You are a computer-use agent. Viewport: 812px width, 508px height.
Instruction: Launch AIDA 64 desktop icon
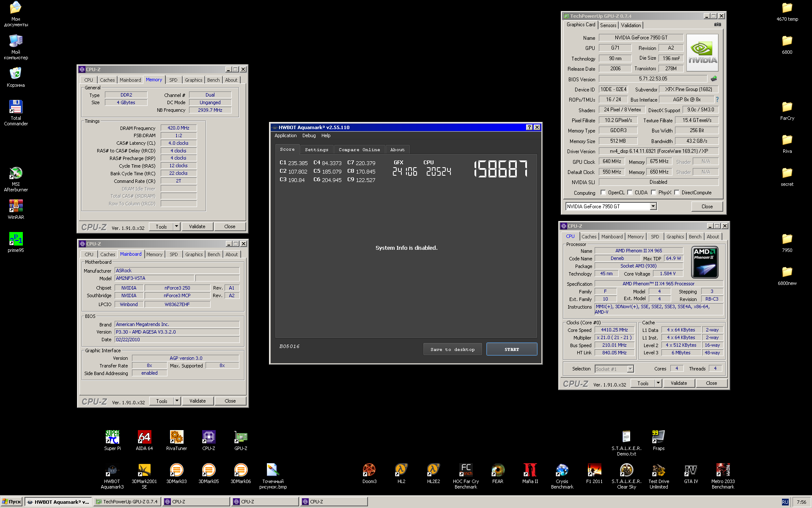(x=145, y=440)
